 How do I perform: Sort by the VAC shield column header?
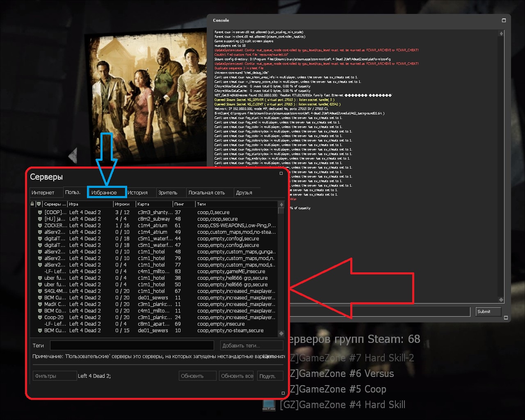coord(39,204)
